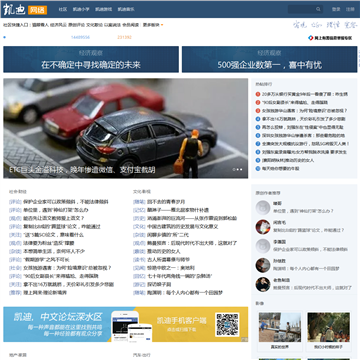Click red rank 1 badge in hot posts

tap(258, 94)
